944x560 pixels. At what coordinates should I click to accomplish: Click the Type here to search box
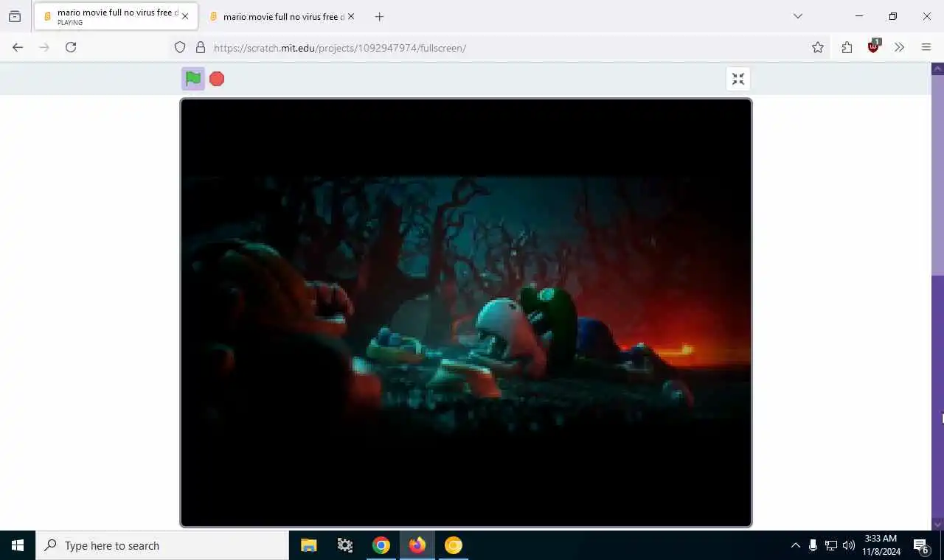[162, 545]
